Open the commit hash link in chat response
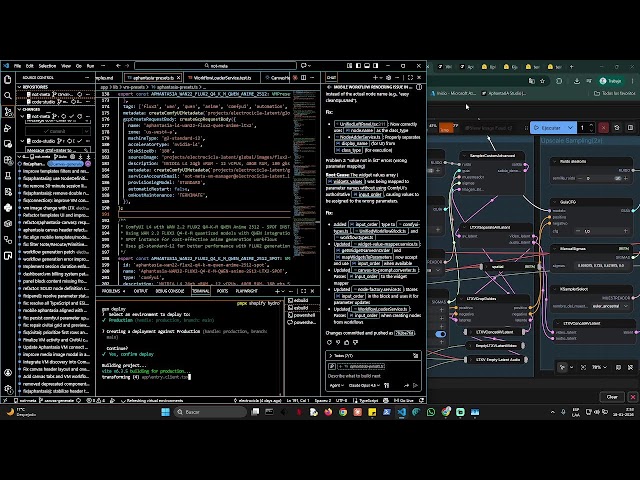This screenshot has height=480, width=640. [x=404, y=333]
